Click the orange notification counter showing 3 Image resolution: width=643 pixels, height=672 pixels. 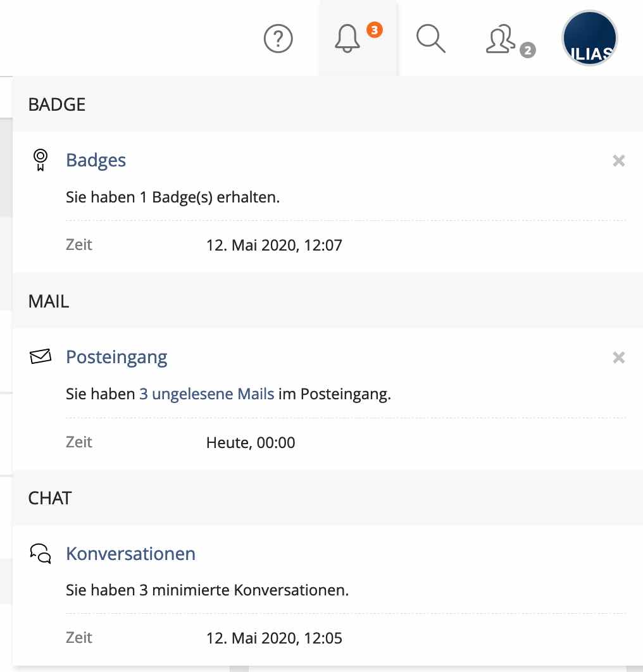tap(375, 30)
